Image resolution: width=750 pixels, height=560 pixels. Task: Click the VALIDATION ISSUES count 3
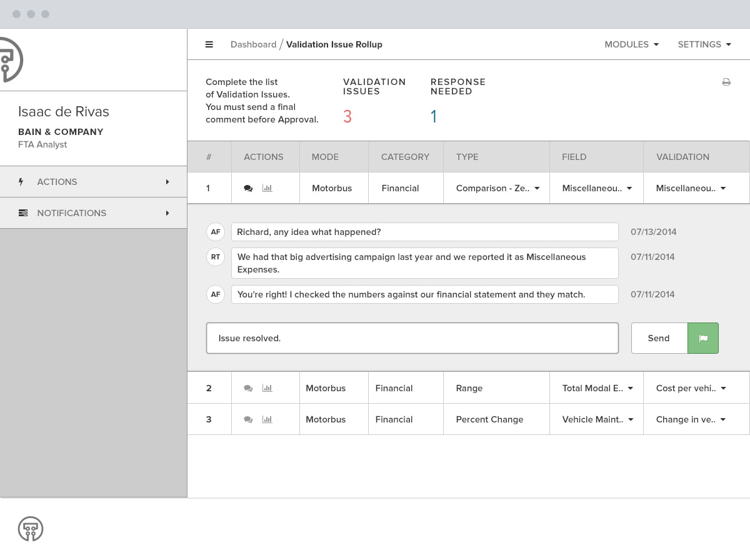347,116
